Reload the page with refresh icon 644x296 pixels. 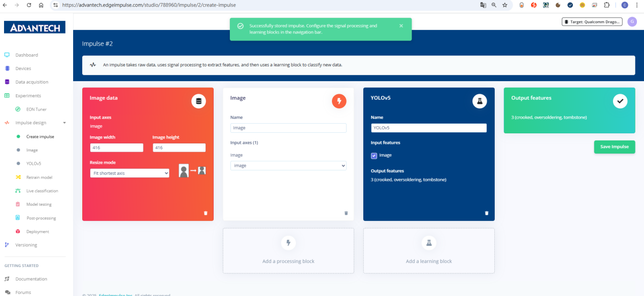28,5
